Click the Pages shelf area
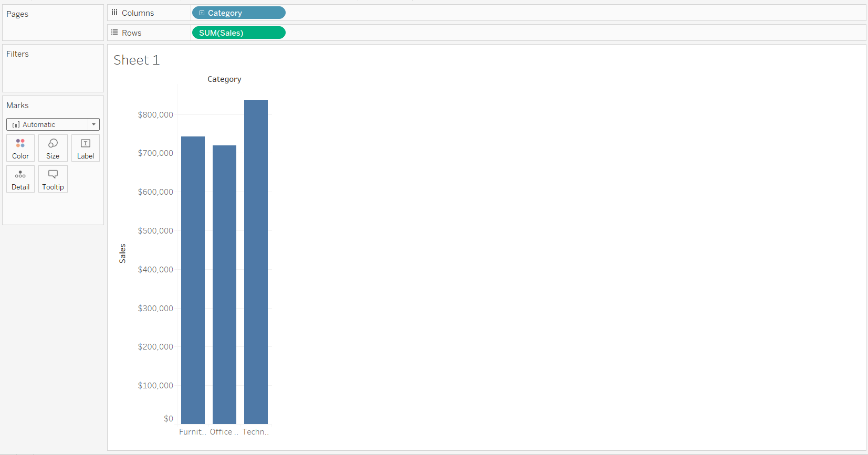Image resolution: width=868 pixels, height=455 pixels. click(53, 23)
